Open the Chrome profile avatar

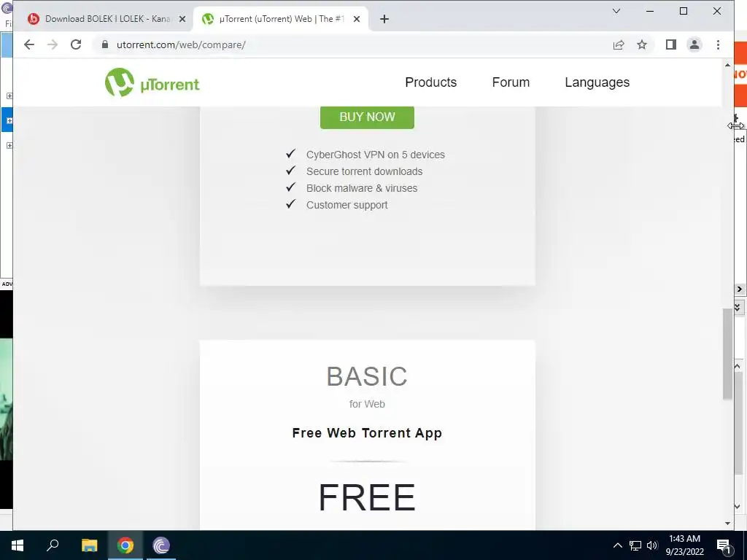[694, 44]
